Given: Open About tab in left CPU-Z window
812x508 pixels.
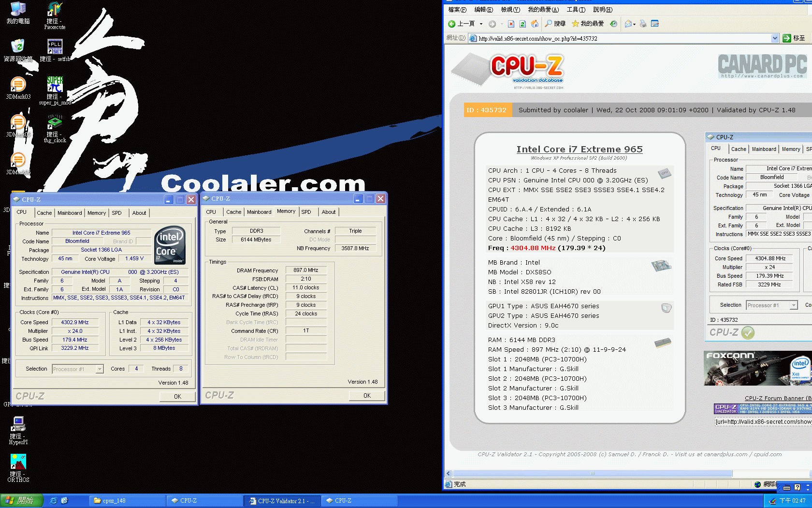Looking at the screenshot, I should tap(139, 213).
